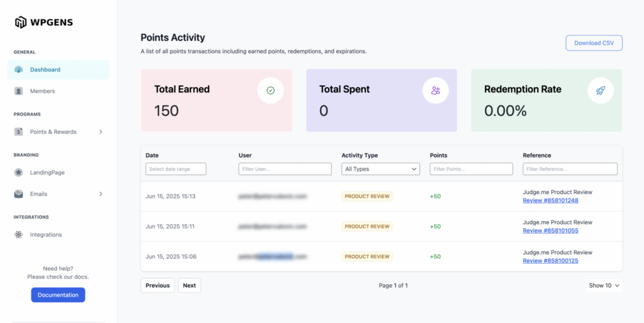Click the Total Earned checkmark icon
The height and width of the screenshot is (323, 644).
tap(270, 91)
